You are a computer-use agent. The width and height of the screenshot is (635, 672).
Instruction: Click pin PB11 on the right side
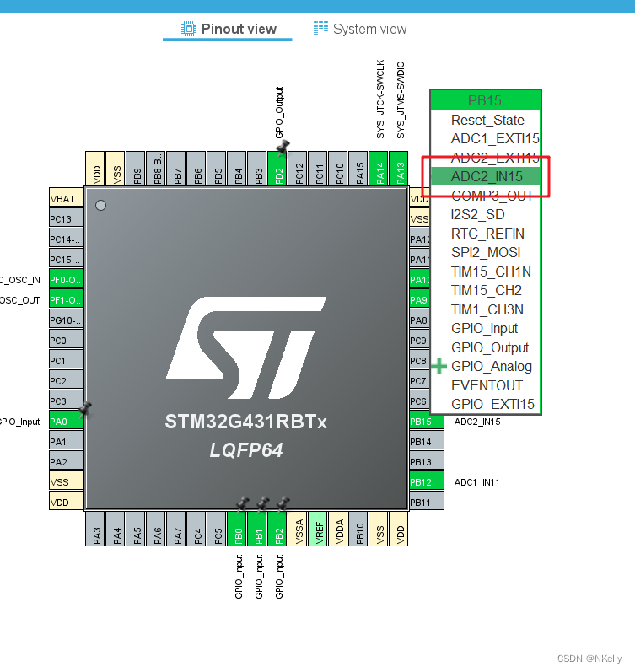(x=427, y=503)
